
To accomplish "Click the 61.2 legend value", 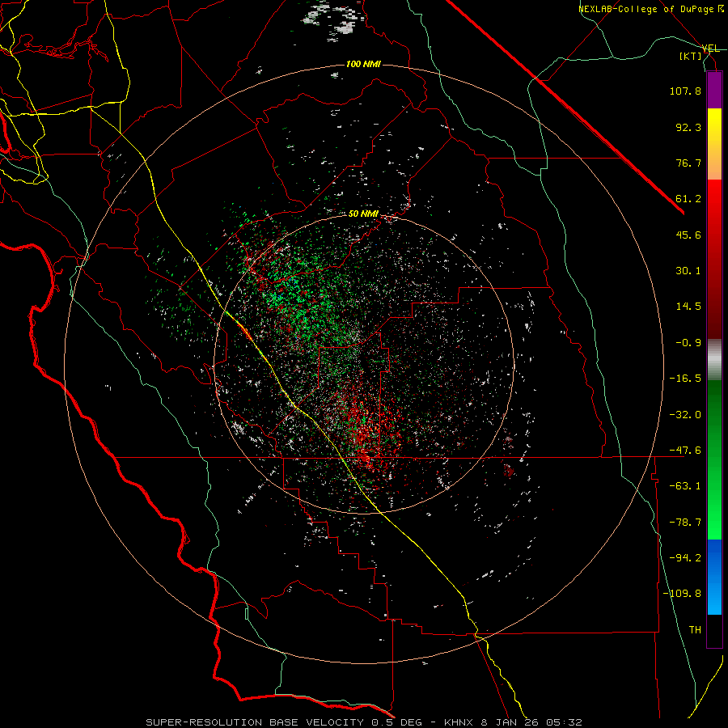I will coord(688,199).
